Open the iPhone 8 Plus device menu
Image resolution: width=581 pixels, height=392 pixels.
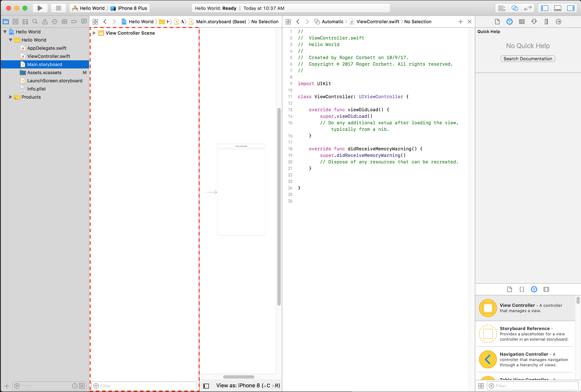(x=132, y=8)
